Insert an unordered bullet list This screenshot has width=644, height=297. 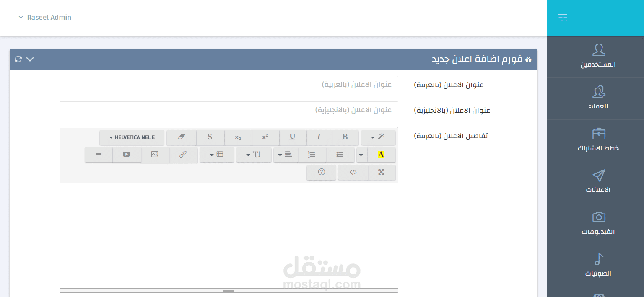[x=340, y=154]
